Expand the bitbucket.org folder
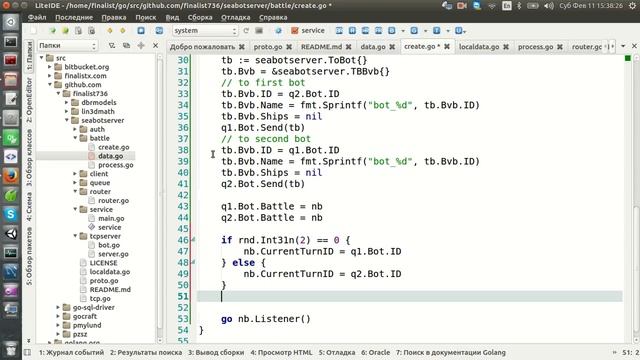This screenshot has width=640, height=360. pos(50,67)
